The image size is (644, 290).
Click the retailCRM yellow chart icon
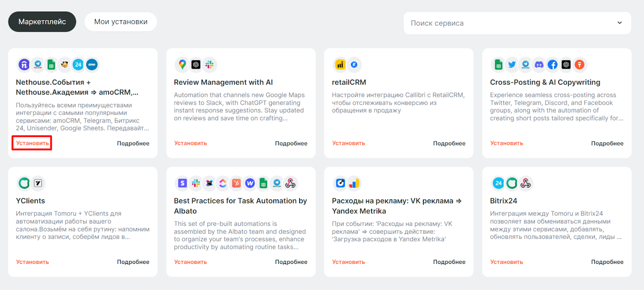(x=341, y=64)
